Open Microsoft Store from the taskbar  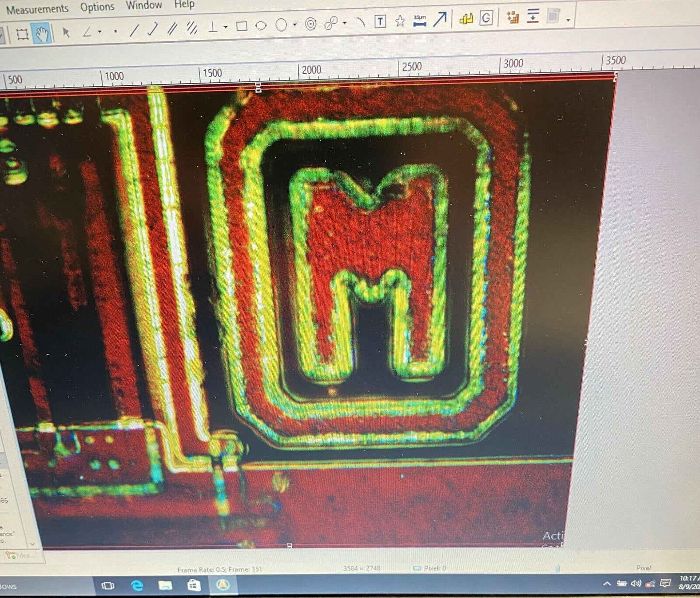(x=194, y=585)
